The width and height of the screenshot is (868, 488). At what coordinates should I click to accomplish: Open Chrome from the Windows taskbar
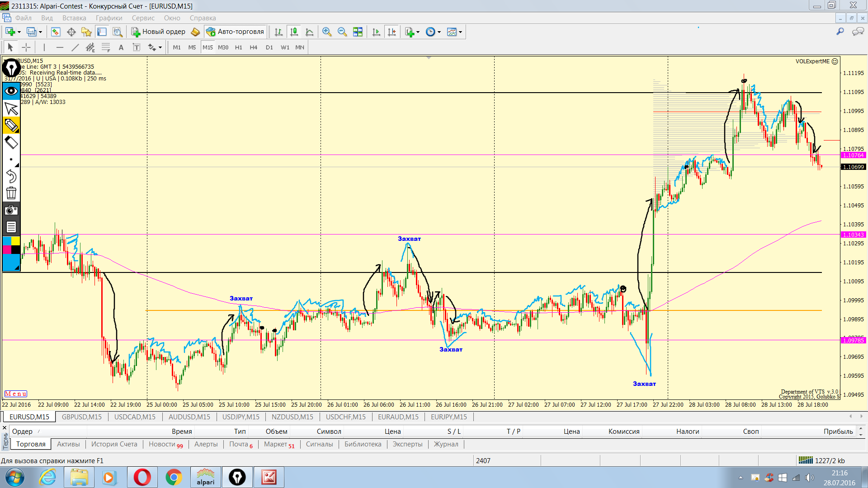174,477
